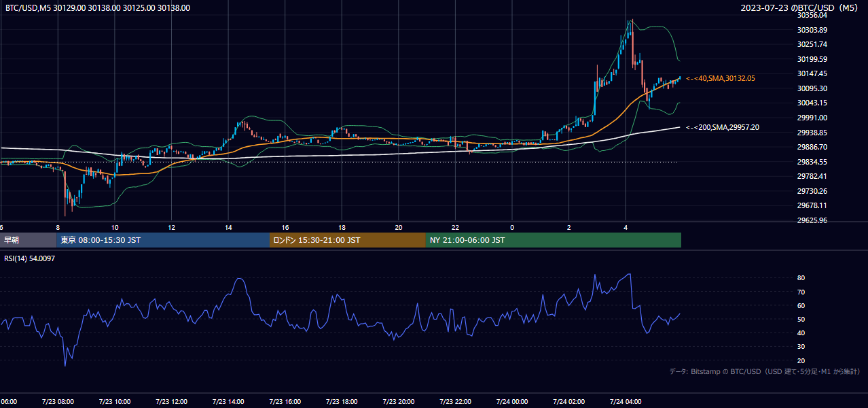Click price axis value 30043.15
The image size is (868, 408).
(812, 103)
